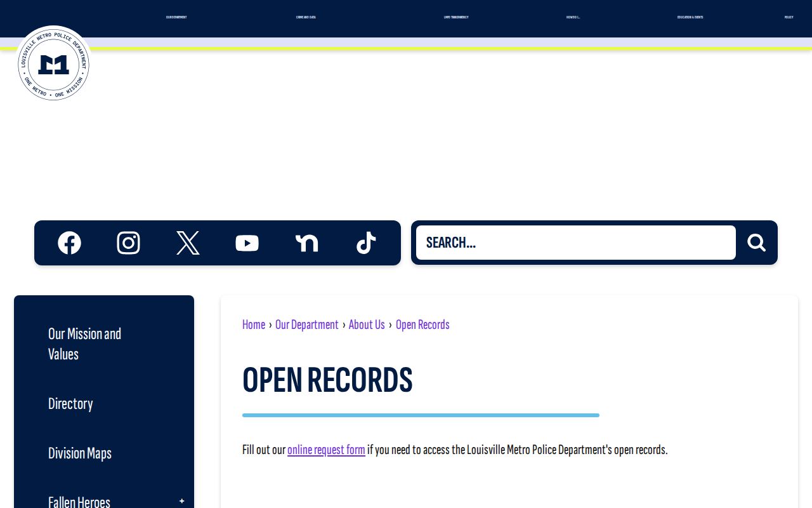
Task: Click the magnifying glass search button
Action: [x=756, y=243]
